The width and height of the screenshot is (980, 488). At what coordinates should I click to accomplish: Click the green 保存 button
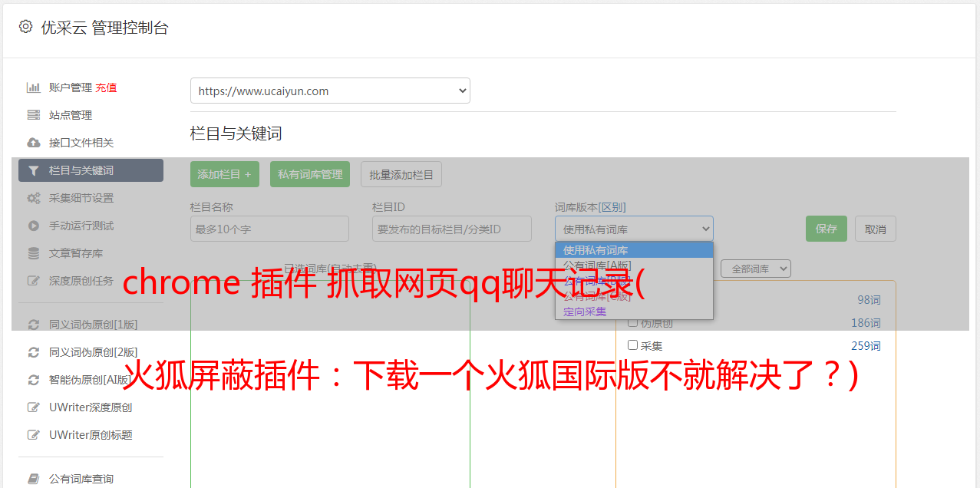click(x=827, y=229)
